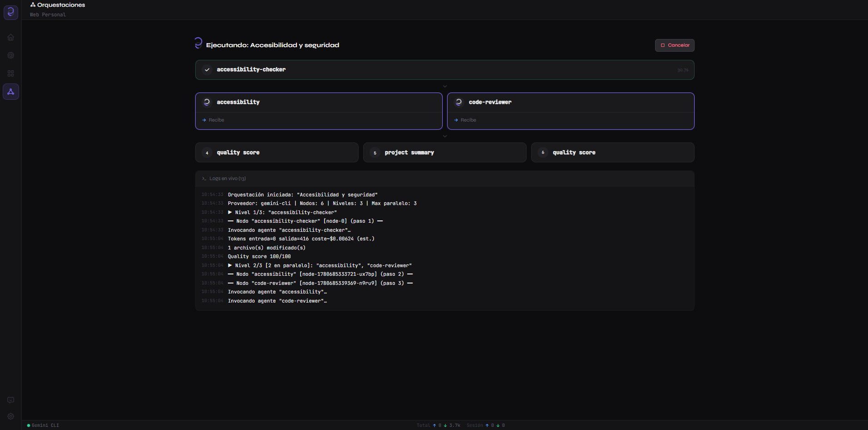Open the accessibility-checker node card
Screen dimensions: 868x430
[444, 70]
